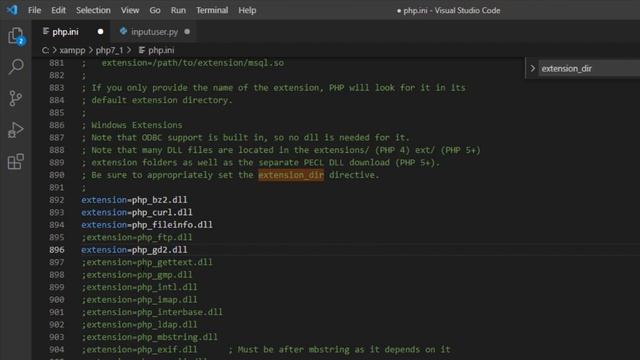Viewport: 640px width, 360px height.
Task: Open the Source Control view
Action: (x=16, y=98)
